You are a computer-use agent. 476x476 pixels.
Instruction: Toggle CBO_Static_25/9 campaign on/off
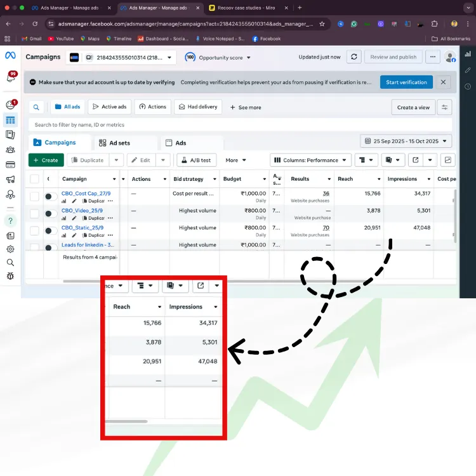51,231
